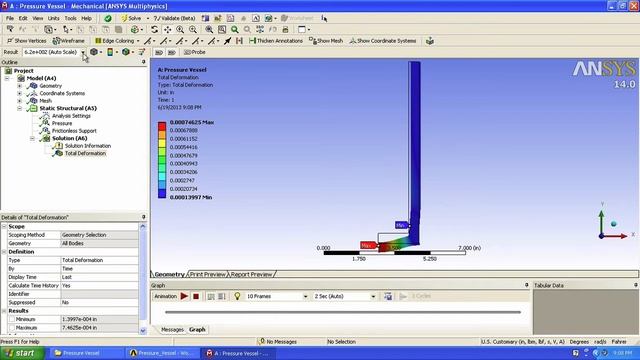Image resolution: width=640 pixels, height=360 pixels.
Task: Select Analysis Settings in outline
Action: [71, 116]
